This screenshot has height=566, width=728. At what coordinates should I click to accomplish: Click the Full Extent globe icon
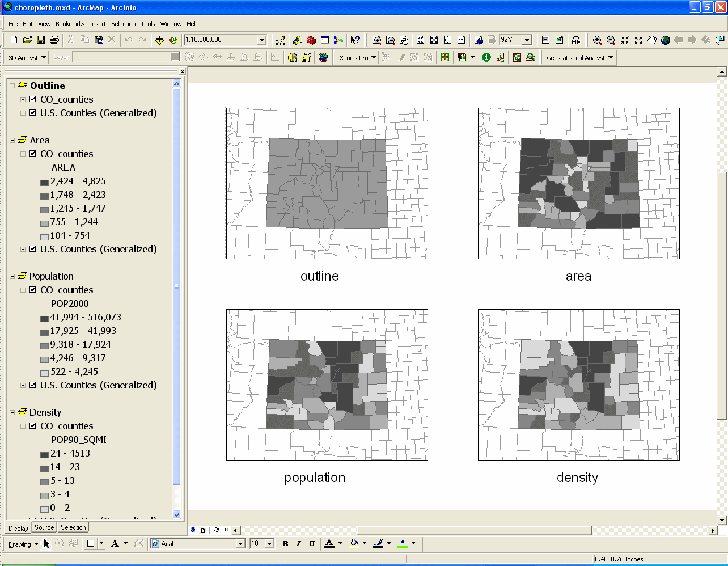666,40
